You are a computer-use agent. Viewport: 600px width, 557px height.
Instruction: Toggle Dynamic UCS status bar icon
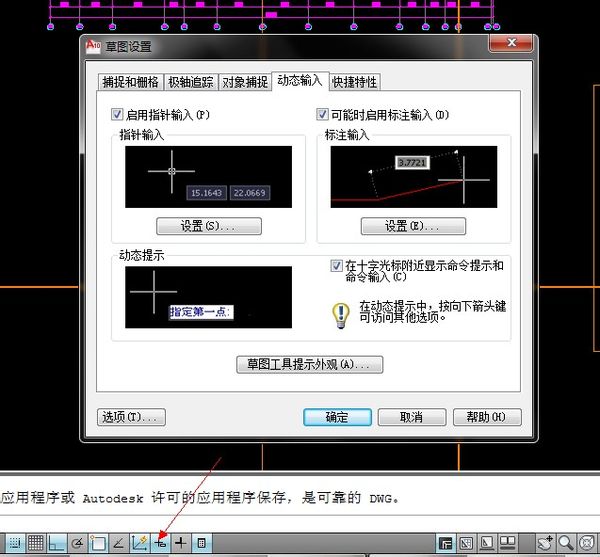pos(140,542)
